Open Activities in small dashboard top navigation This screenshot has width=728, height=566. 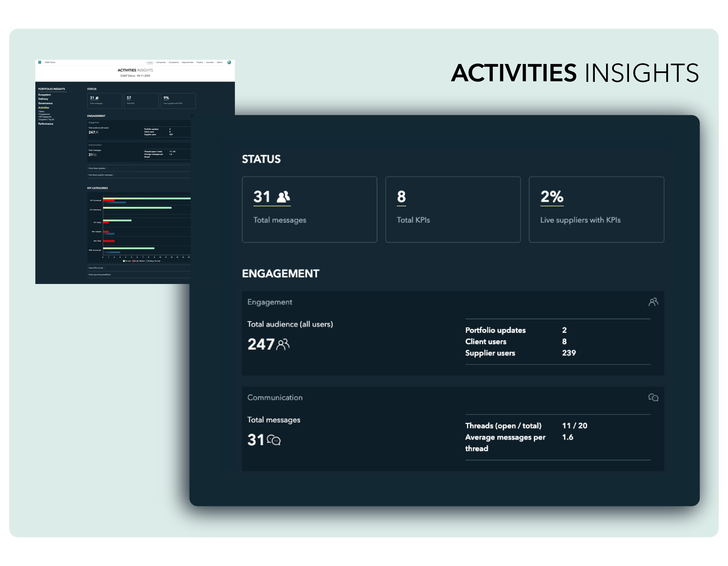click(210, 62)
